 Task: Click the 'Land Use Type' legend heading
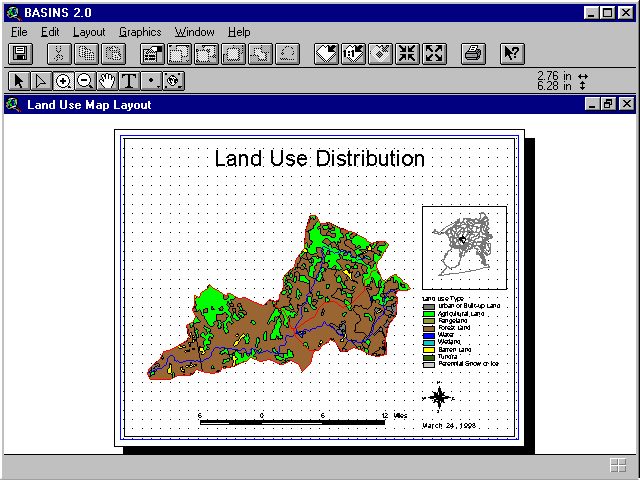click(x=443, y=299)
